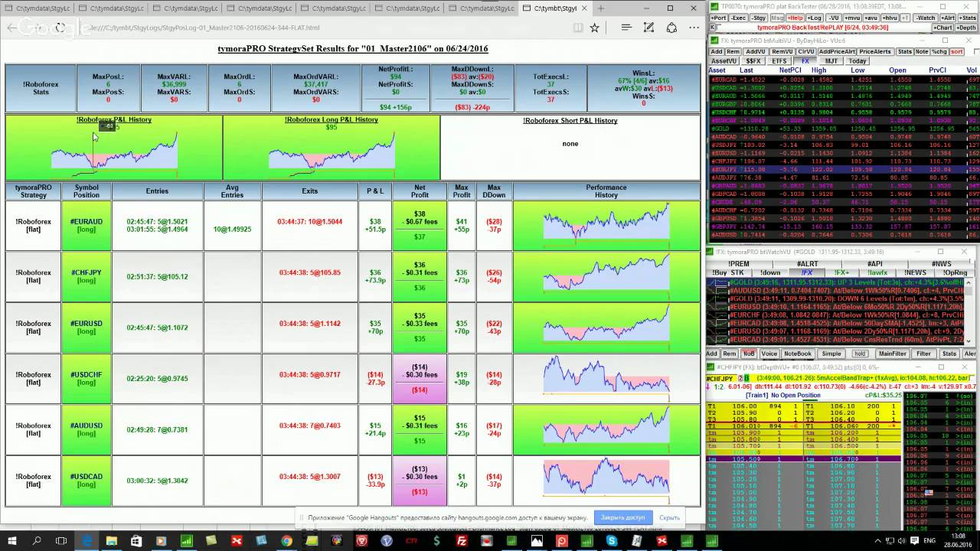Open File Explorer from the taskbar
This screenshot has width=980, height=551.
pyautogui.click(x=111, y=541)
